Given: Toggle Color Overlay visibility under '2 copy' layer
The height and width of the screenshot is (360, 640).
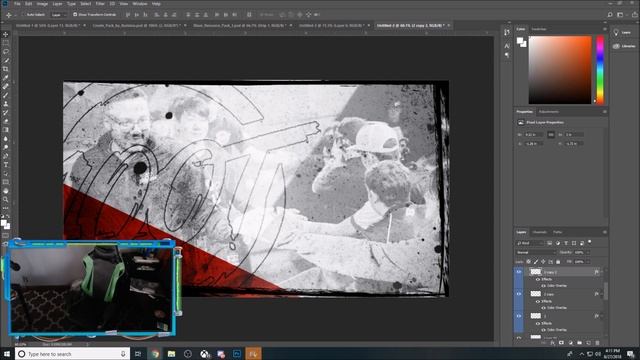Looking at the screenshot, I should (x=543, y=308).
